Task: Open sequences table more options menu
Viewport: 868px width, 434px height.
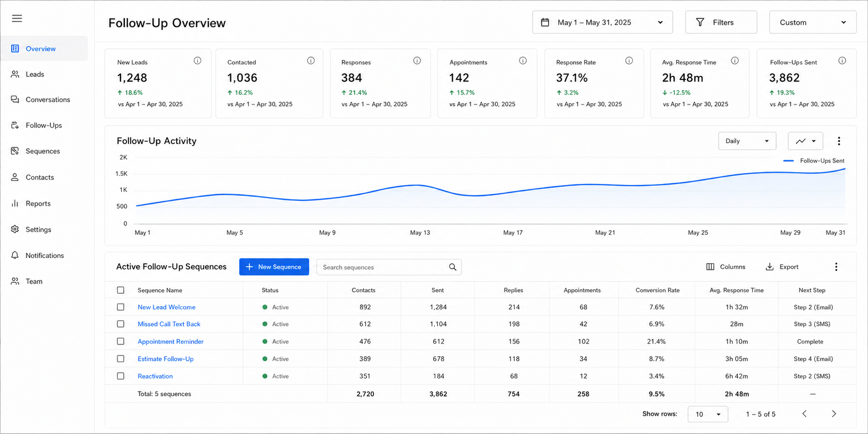Action: 836,267
